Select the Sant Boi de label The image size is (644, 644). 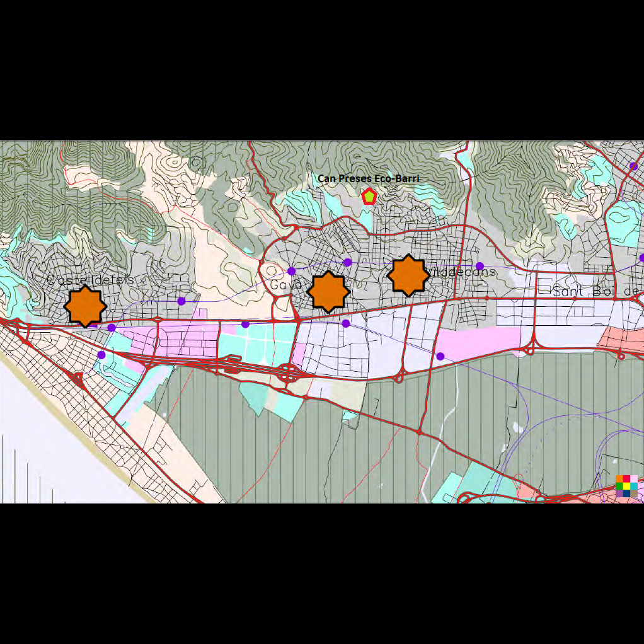[x=595, y=291]
